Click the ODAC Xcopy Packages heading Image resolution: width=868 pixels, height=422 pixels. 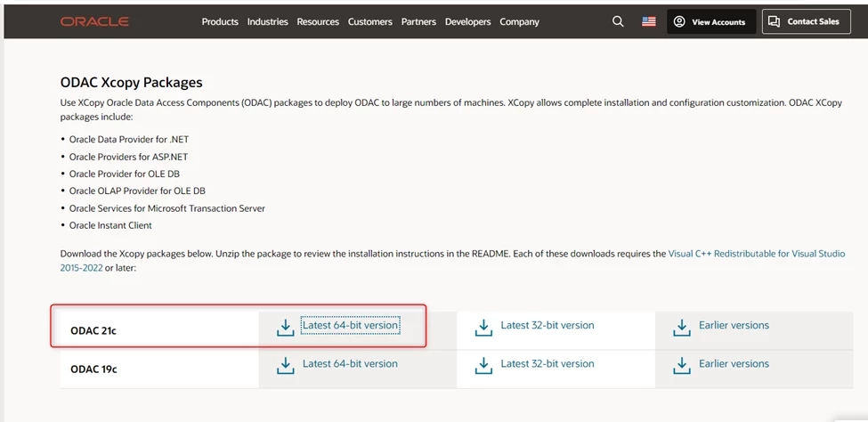(x=131, y=83)
